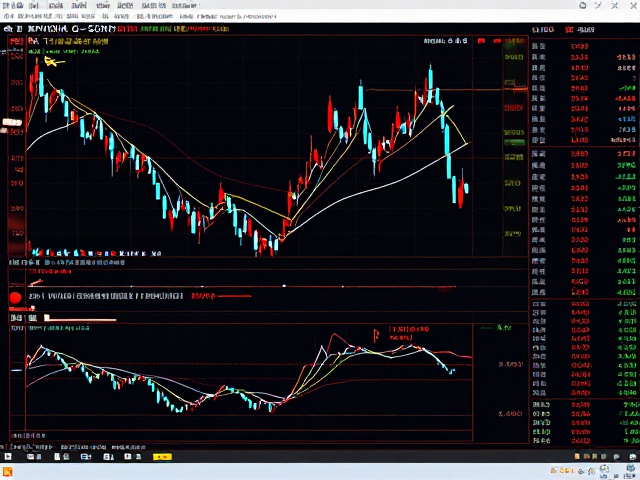The width and height of the screenshot is (640, 480).
Task: Click the small red box at main chart's top-left corner
Action: [x=16, y=41]
